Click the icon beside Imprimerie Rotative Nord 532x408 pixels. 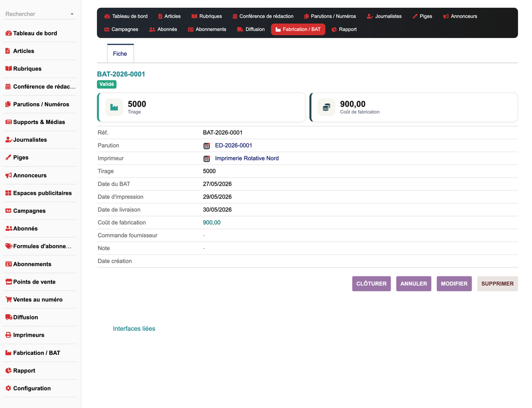(207, 159)
